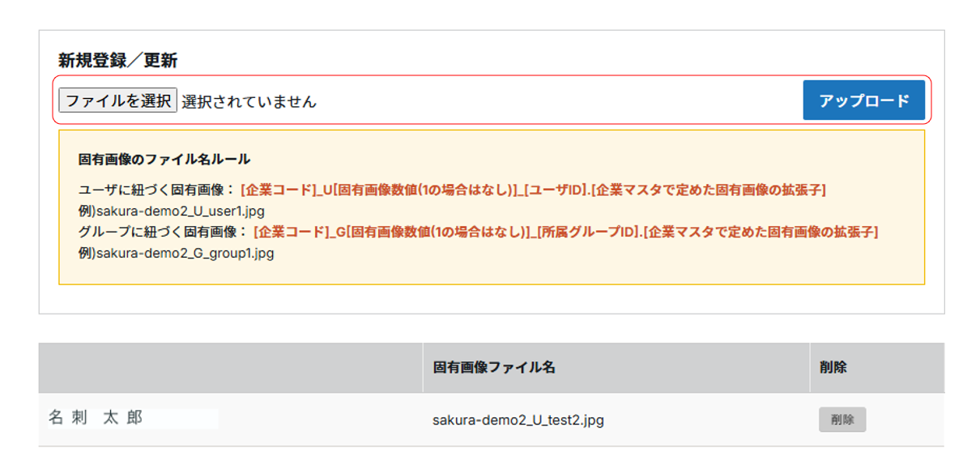Click the 選択されていません file status text

tap(249, 101)
